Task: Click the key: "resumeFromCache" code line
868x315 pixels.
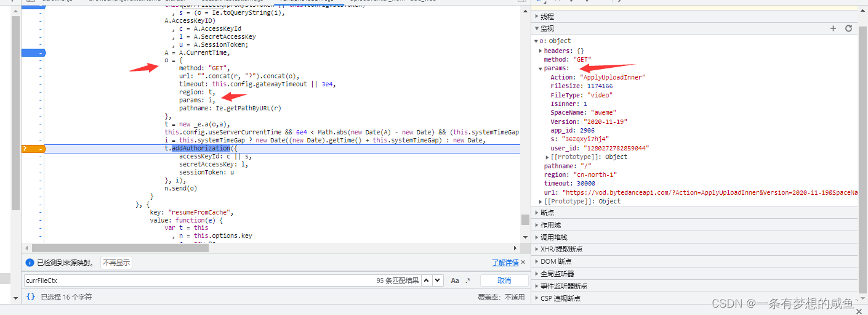Action: pos(192,212)
